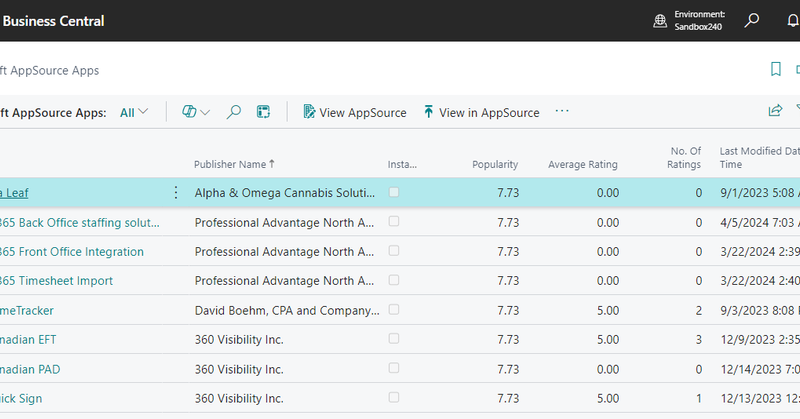The width and height of the screenshot is (800, 419).
Task: Select the ratings count 2 in TimeTracker row
Action: (x=698, y=310)
